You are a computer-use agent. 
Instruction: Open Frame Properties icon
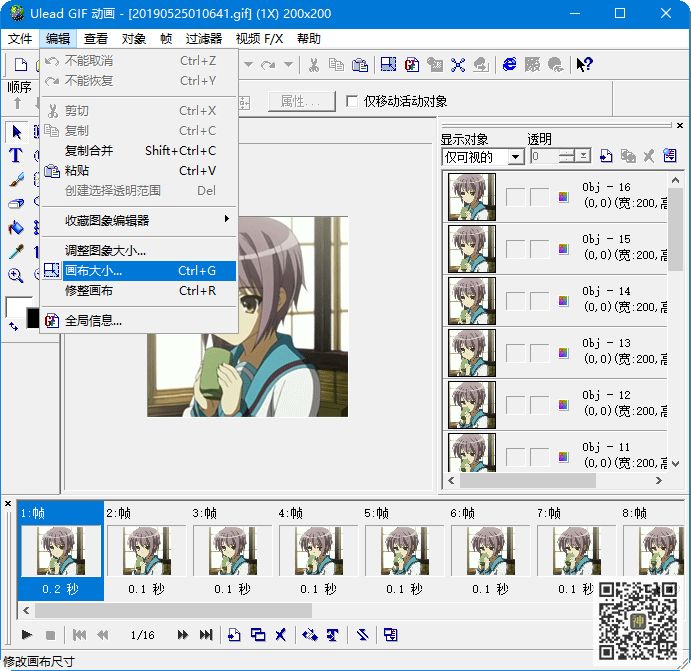(x=390, y=634)
